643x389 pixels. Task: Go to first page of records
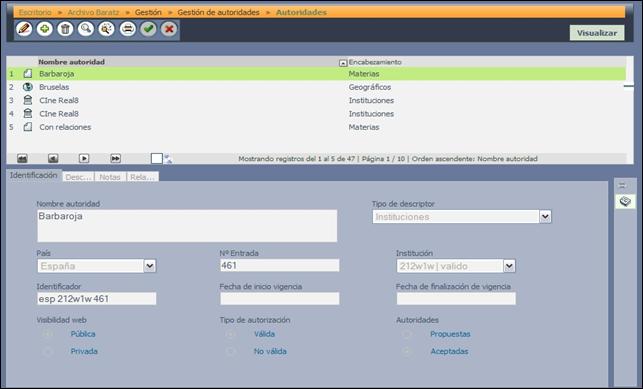(x=22, y=159)
